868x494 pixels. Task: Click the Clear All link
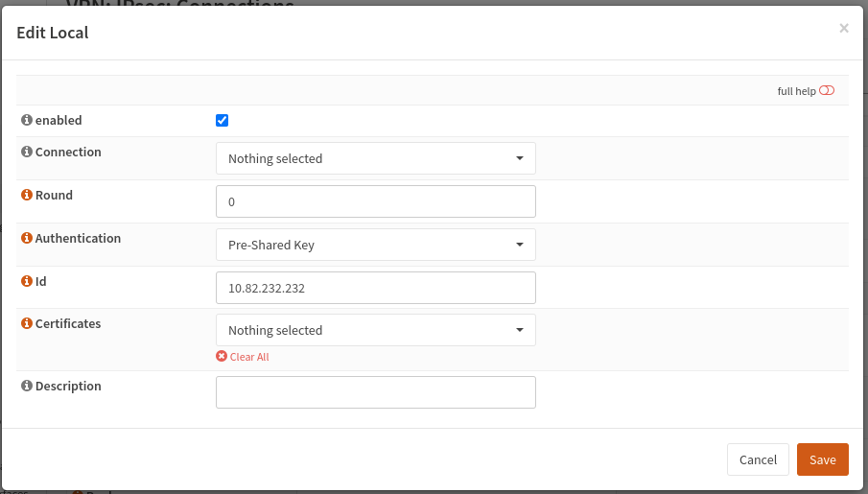click(249, 357)
